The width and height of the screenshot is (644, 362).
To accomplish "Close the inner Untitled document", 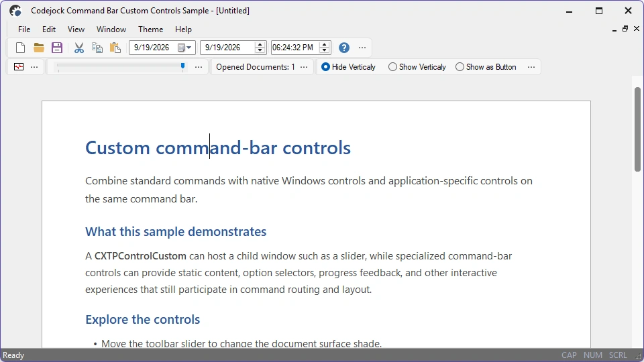I will click(x=637, y=29).
